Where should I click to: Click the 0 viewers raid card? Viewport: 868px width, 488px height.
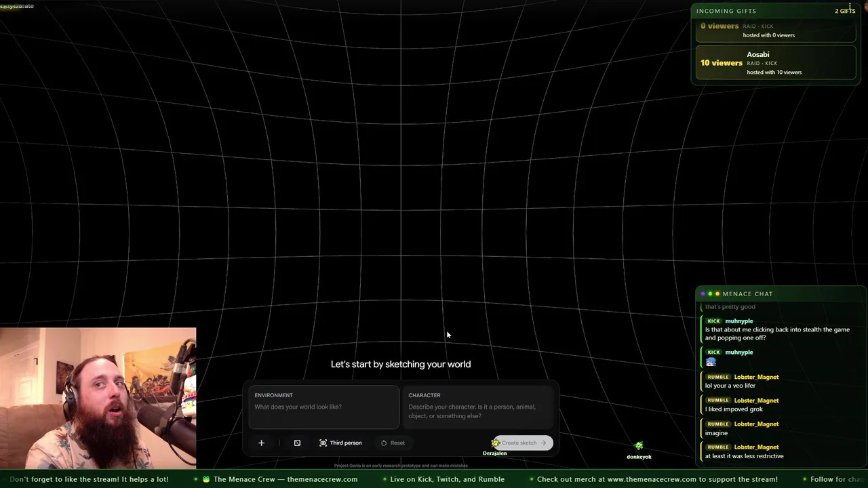[x=776, y=30]
